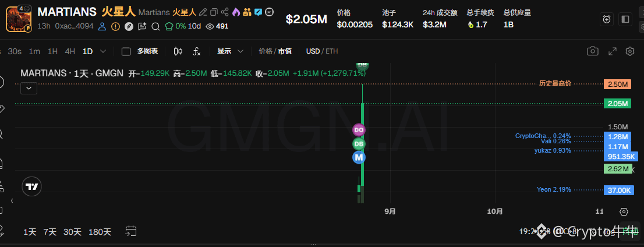
Task: Select the 1H timeframe
Action: (52, 51)
